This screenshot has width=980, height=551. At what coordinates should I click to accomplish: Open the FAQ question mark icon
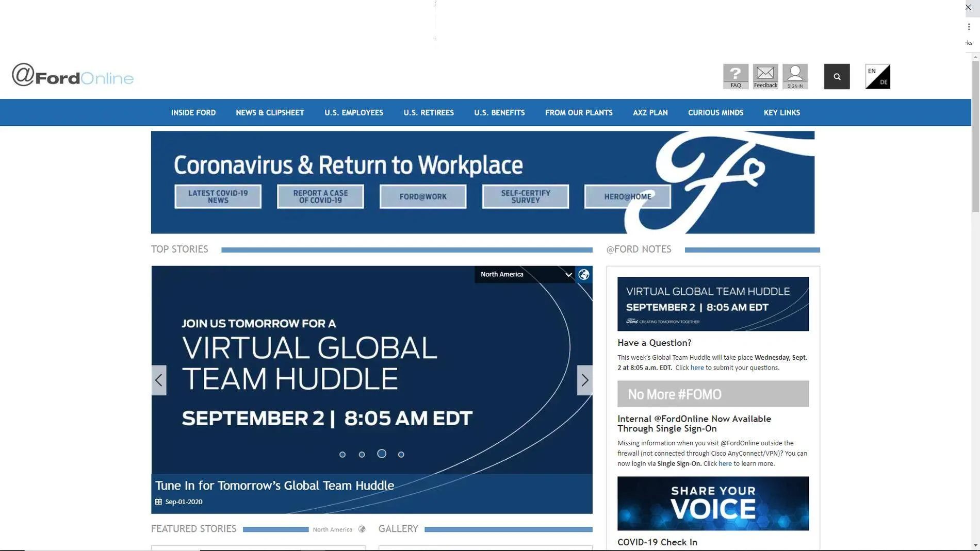(736, 76)
